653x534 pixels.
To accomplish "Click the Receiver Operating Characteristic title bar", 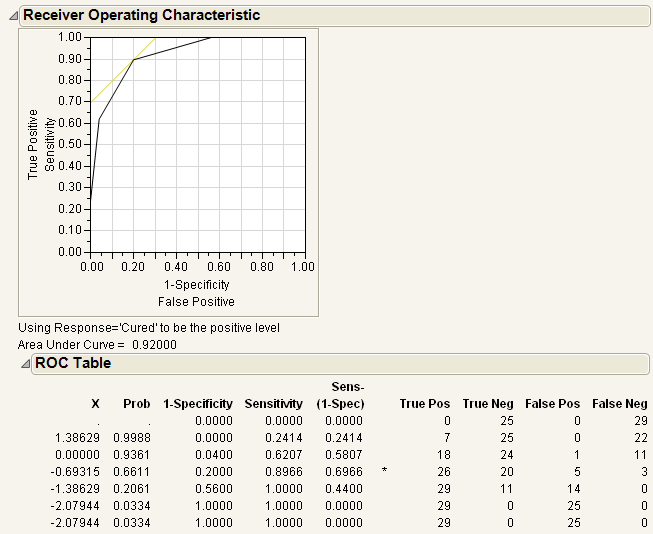I will click(336, 15).
